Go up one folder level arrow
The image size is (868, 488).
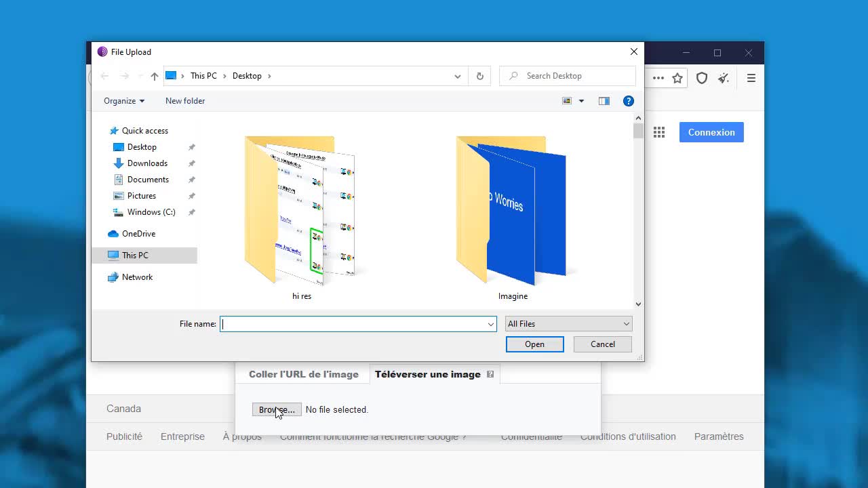coord(155,76)
